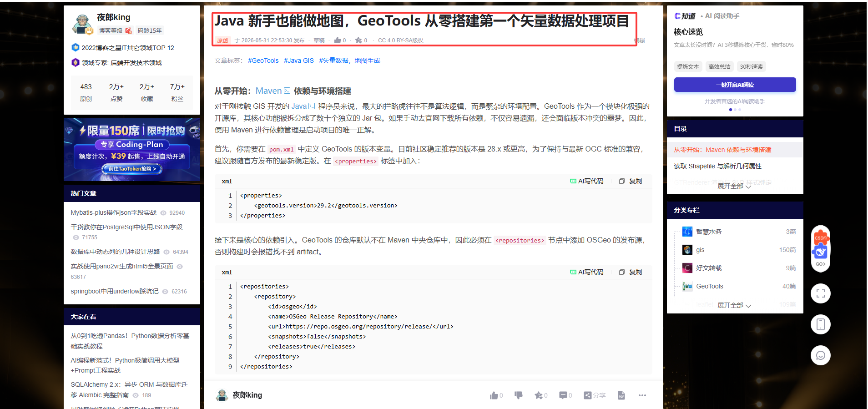Open the 夜郎king profile name link
868x409 pixels.
click(114, 17)
